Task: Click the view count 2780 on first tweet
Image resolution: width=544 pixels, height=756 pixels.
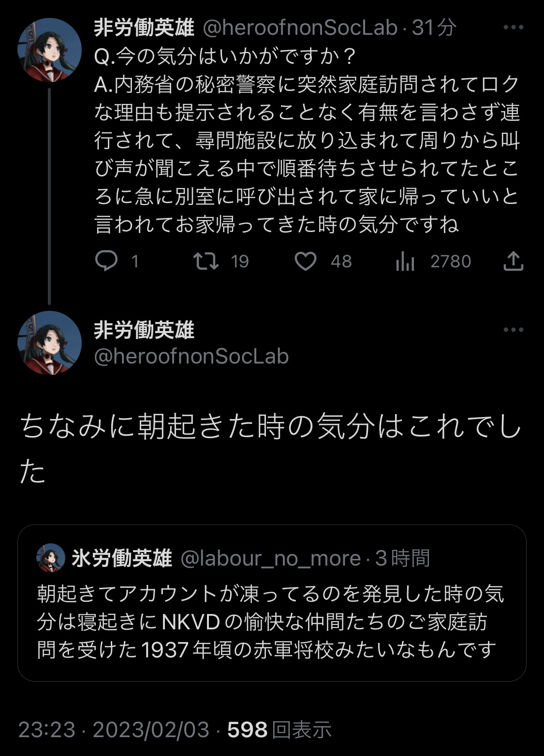Action: [x=451, y=262]
